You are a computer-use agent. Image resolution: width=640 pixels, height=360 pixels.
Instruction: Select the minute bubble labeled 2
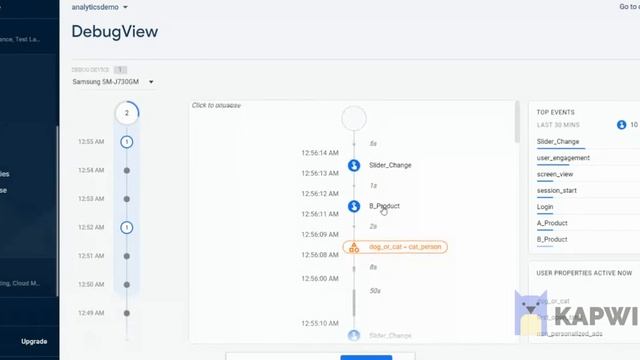pyautogui.click(x=127, y=113)
